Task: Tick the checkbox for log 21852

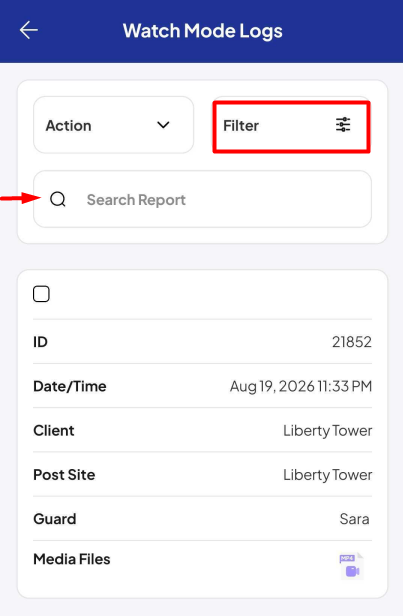Action: point(41,294)
